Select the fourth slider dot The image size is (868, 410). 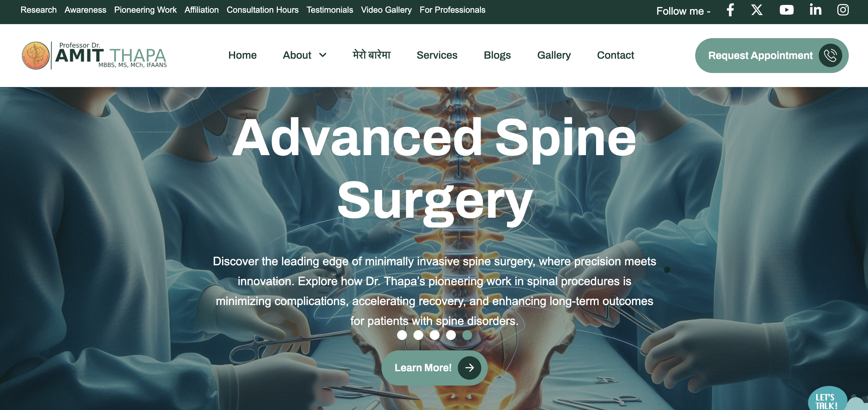(x=451, y=335)
